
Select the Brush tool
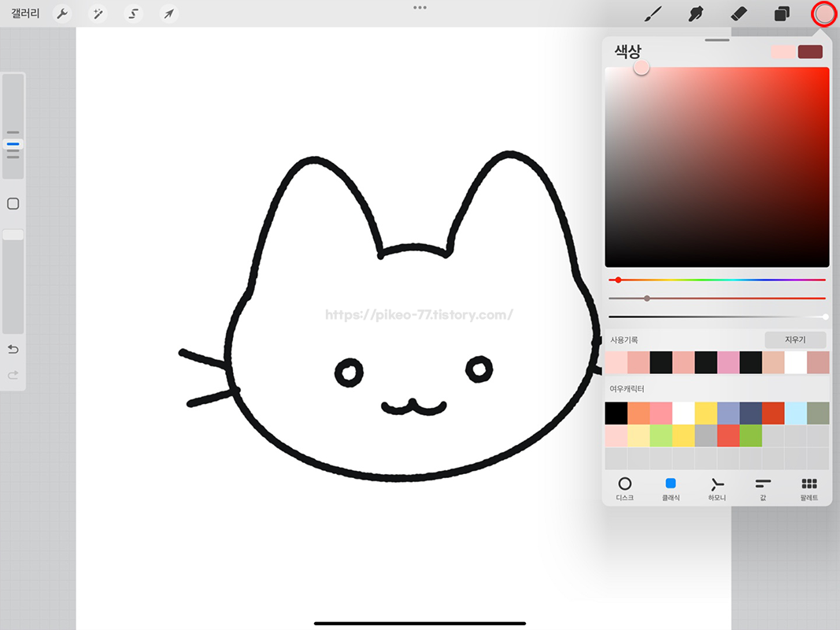[653, 13]
